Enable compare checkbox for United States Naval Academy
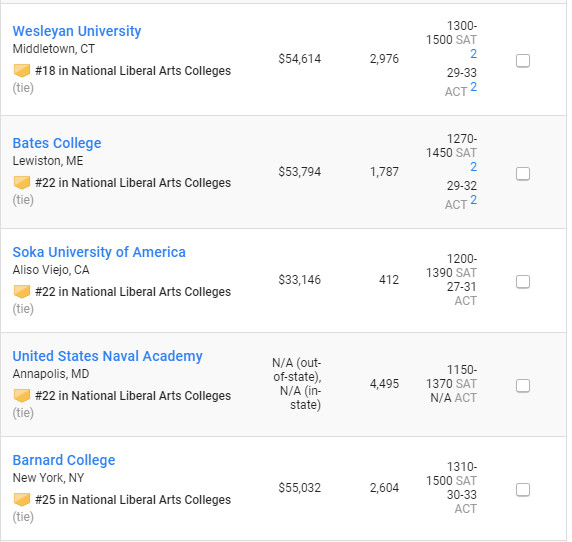This screenshot has height=542, width=572. click(523, 386)
